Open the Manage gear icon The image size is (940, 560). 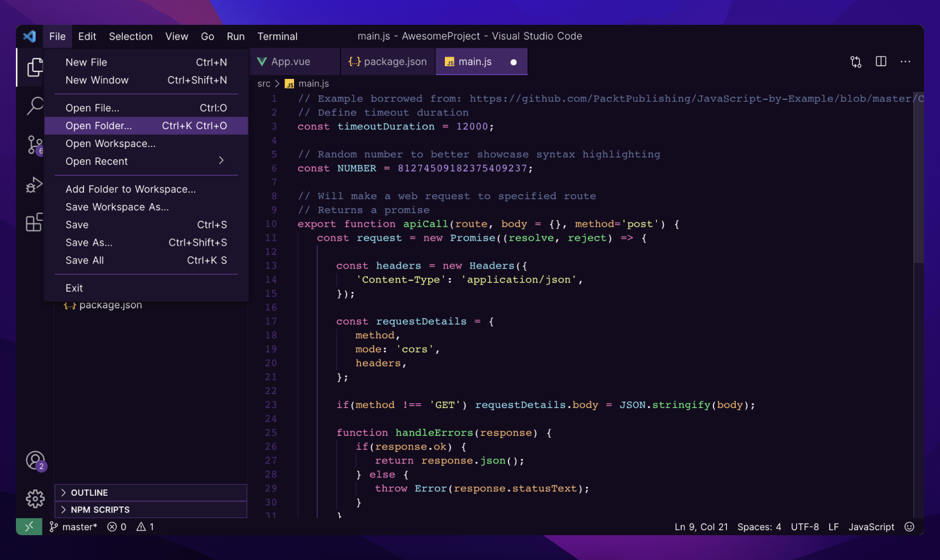35,498
